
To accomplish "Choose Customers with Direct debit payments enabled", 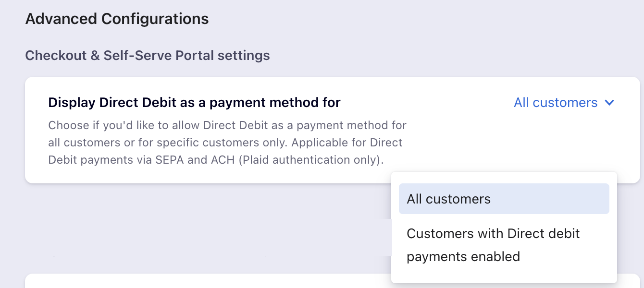I will (493, 245).
